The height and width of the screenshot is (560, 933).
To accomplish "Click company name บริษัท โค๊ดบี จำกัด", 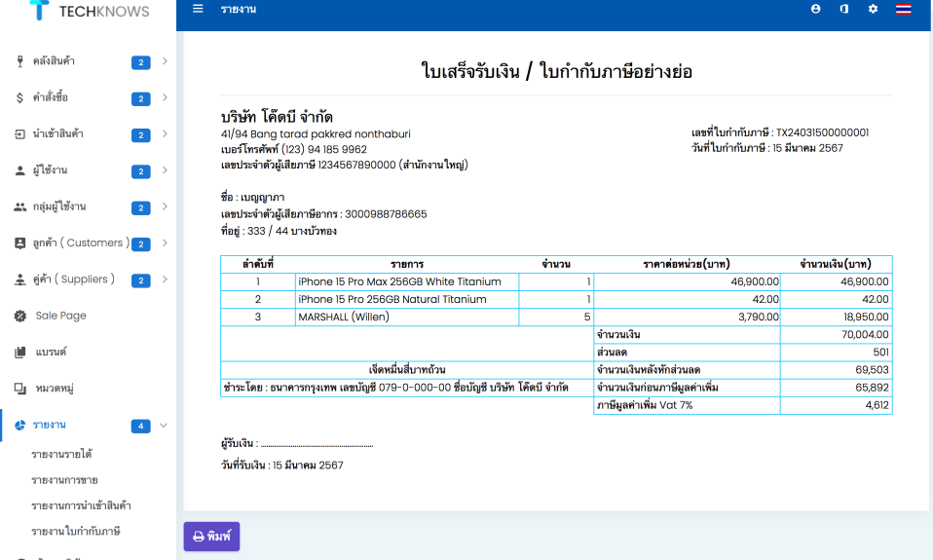I will click(x=277, y=117).
